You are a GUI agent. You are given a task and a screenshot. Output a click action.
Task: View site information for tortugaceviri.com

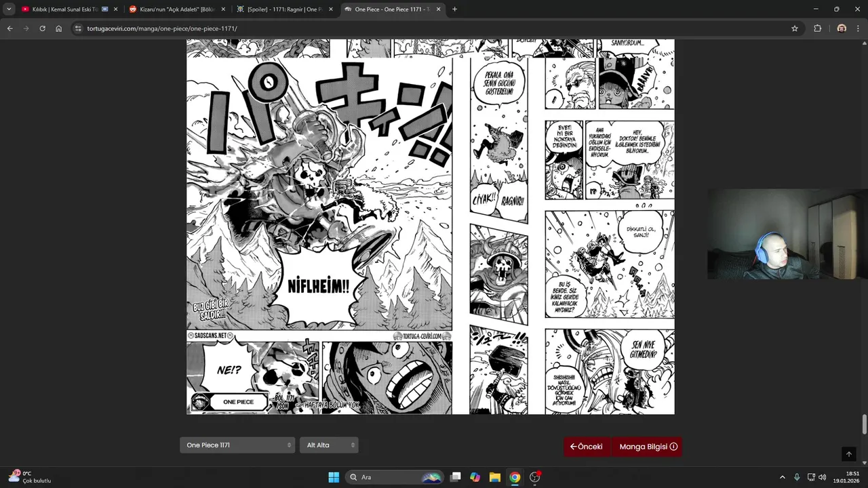(78, 28)
